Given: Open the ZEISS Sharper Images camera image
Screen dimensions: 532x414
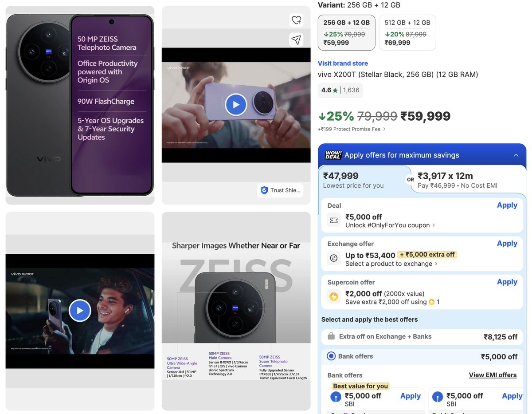Looking at the screenshot, I should pos(236,311).
